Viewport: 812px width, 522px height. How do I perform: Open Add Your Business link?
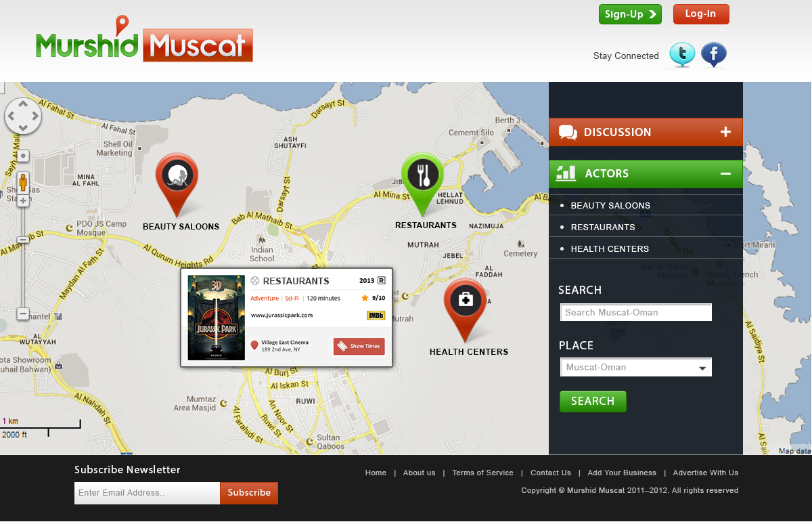pos(622,473)
